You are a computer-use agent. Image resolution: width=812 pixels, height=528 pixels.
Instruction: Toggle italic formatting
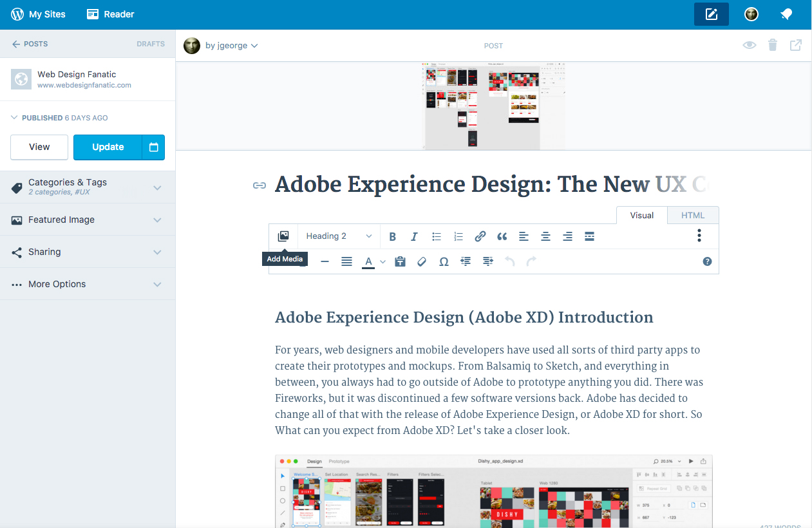(414, 236)
